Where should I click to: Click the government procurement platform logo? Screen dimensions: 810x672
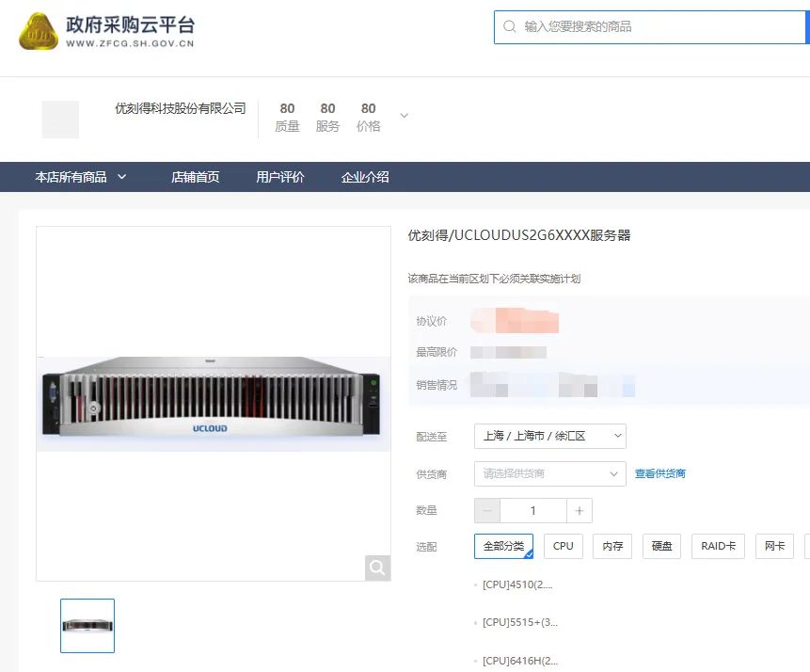106,32
